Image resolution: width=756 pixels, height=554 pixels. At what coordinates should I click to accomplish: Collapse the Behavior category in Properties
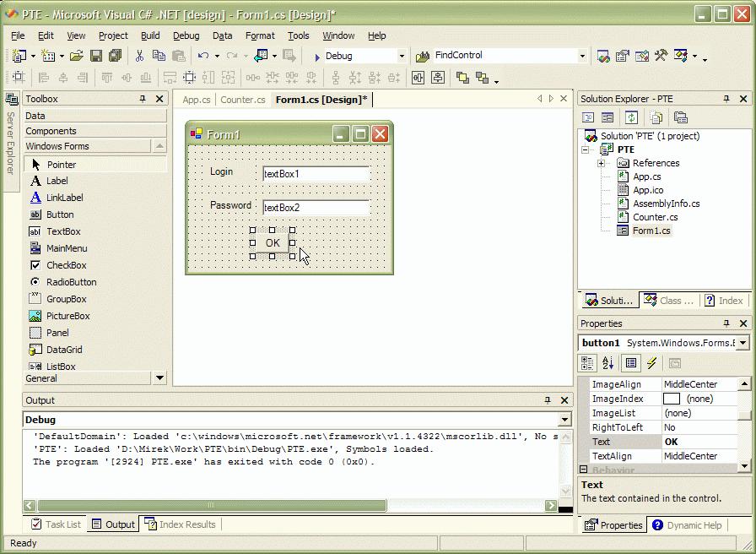pyautogui.click(x=583, y=469)
